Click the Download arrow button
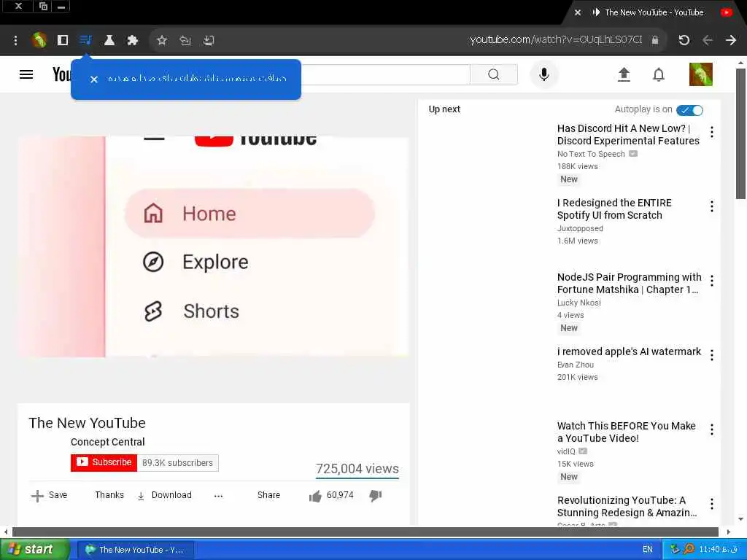Image resolution: width=747 pixels, height=560 pixels. 164,495
